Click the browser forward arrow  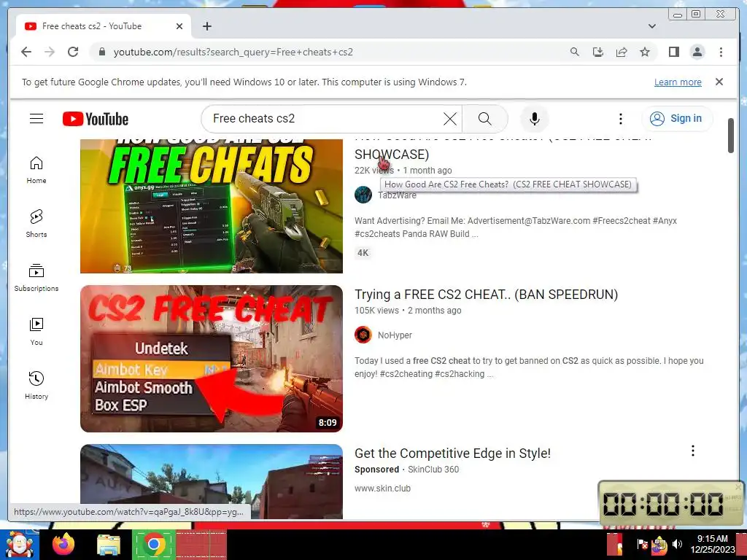click(50, 52)
